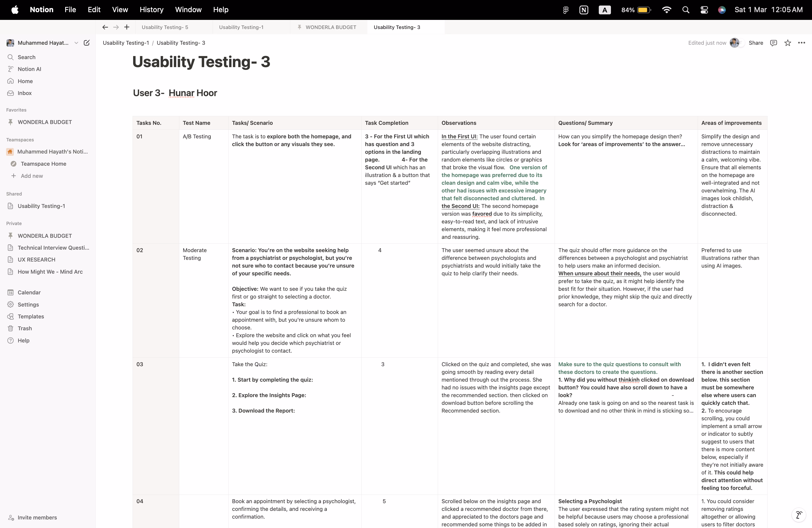Image resolution: width=812 pixels, height=528 pixels.
Task: Click the Search magnifier icon in sidebar
Action: point(10,57)
